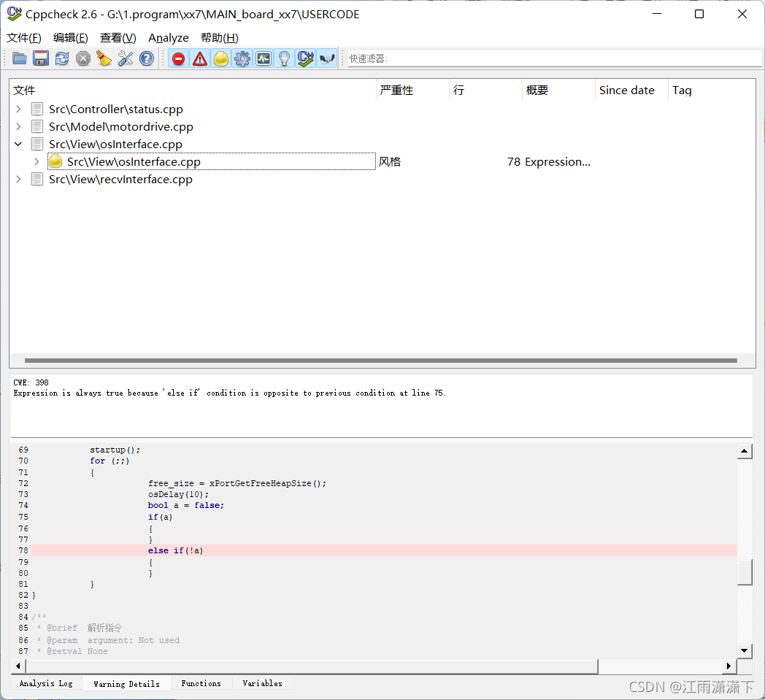Viewport: 765px width, 700px height.
Task: Select the osInterface.cpp style warning row
Action: pyautogui.click(x=211, y=161)
